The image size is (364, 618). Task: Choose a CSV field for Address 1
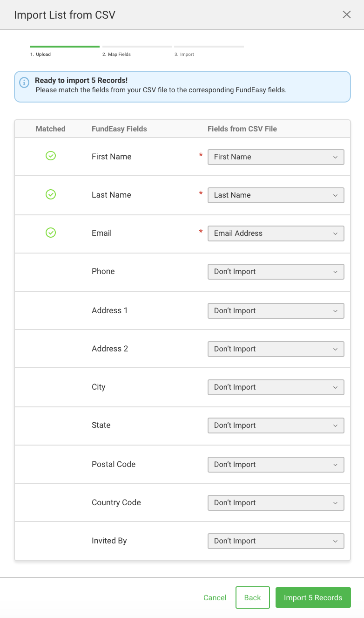(276, 311)
